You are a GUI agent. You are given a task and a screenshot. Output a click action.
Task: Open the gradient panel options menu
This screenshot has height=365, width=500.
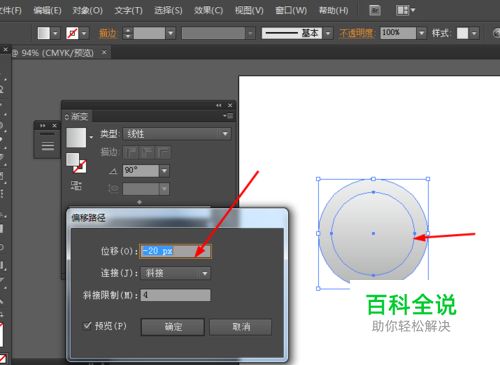(x=228, y=116)
